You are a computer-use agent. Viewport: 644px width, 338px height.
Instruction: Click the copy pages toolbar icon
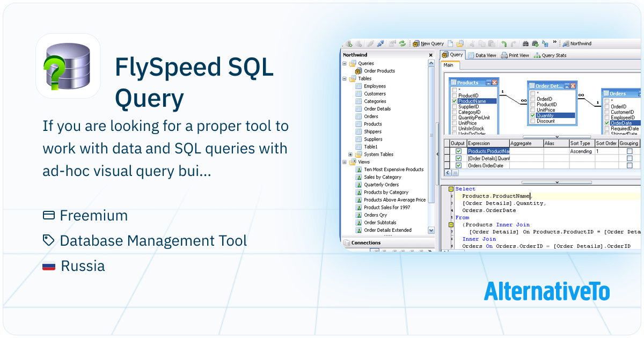[481, 44]
